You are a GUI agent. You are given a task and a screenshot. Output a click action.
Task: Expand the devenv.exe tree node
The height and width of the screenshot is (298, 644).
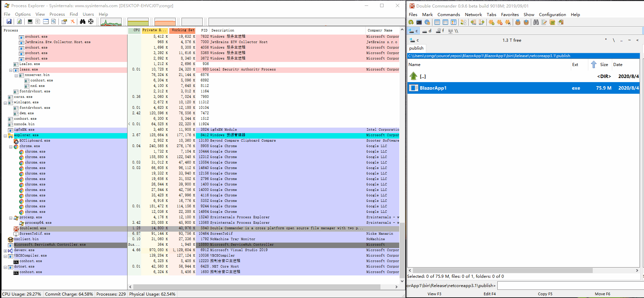click(x=5, y=251)
